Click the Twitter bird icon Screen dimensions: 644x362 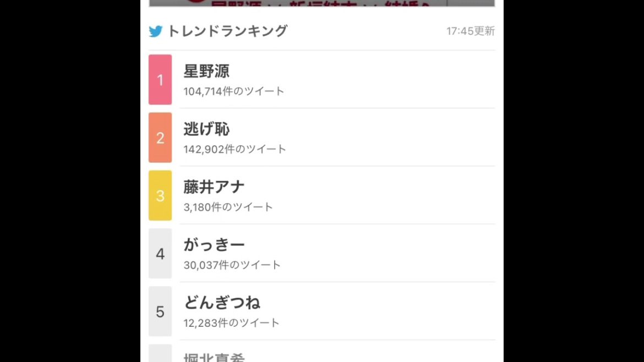tap(156, 31)
